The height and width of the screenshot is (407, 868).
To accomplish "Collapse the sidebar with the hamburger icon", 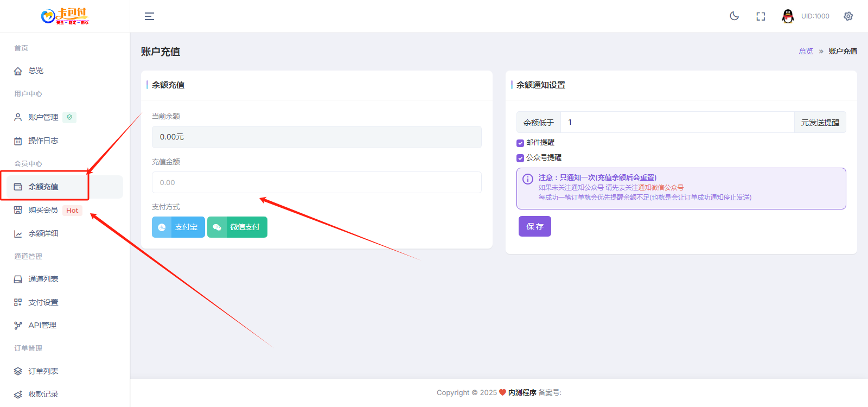I will [149, 16].
